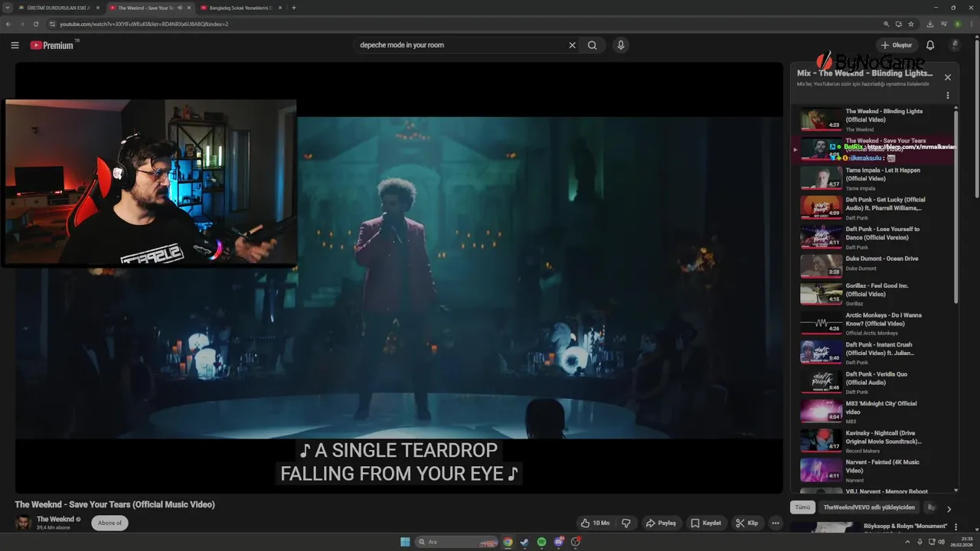Mute tab via speaker icon on Weeknd tab

coord(180,8)
